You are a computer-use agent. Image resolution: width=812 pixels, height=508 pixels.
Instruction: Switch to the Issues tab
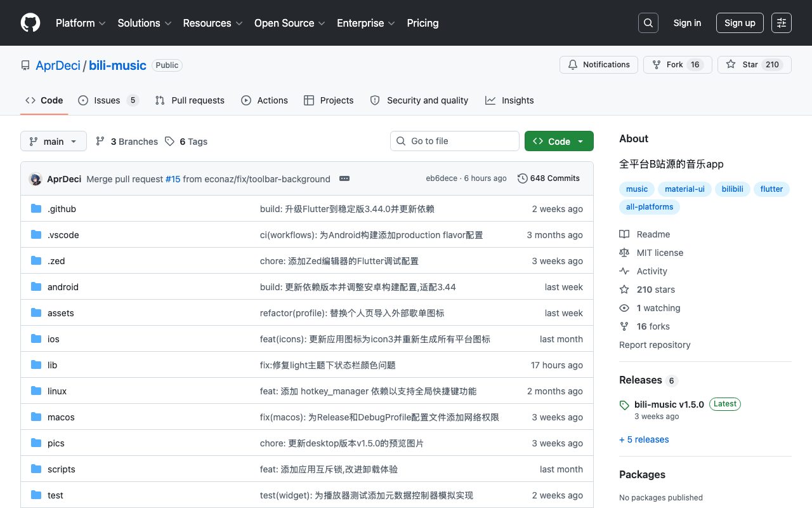(108, 100)
